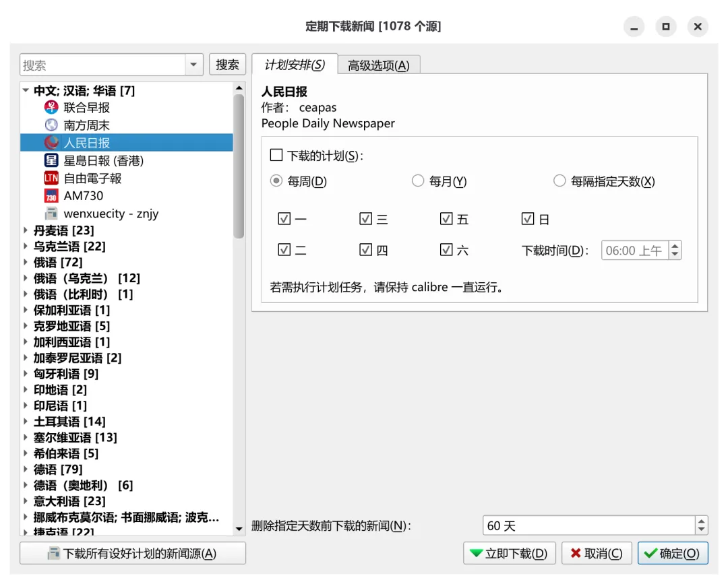The image size is (728, 584).
Task: Select the 每周 radio button
Action: [x=276, y=181]
